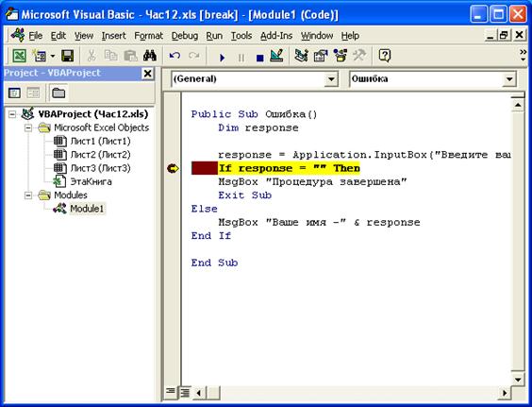Open the Add-Ins menu
The width and height of the screenshot is (532, 407).
[x=276, y=36]
